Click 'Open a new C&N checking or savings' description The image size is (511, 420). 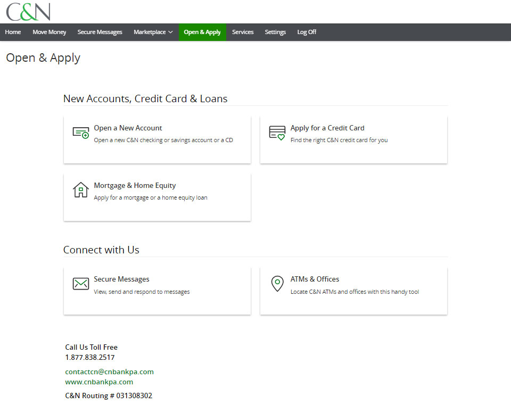(163, 140)
